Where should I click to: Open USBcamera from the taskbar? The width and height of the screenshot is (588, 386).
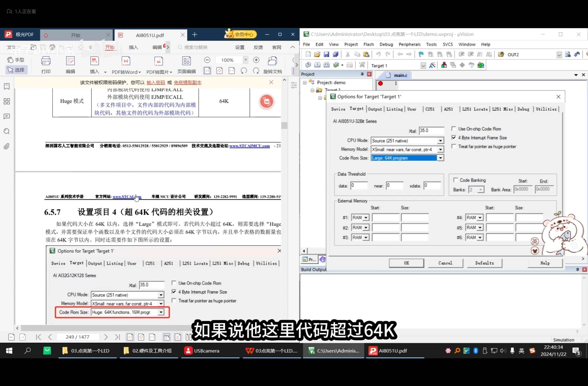[x=203, y=351]
